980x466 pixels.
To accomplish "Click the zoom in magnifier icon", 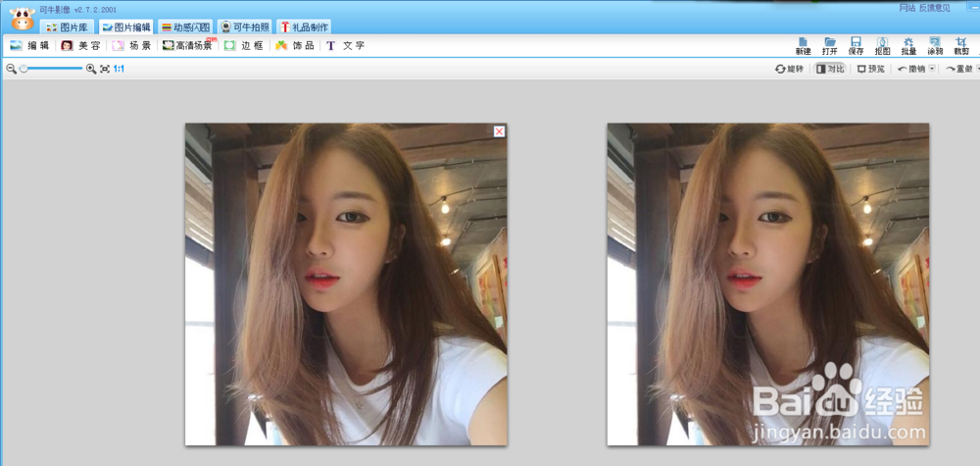I will click(90, 69).
